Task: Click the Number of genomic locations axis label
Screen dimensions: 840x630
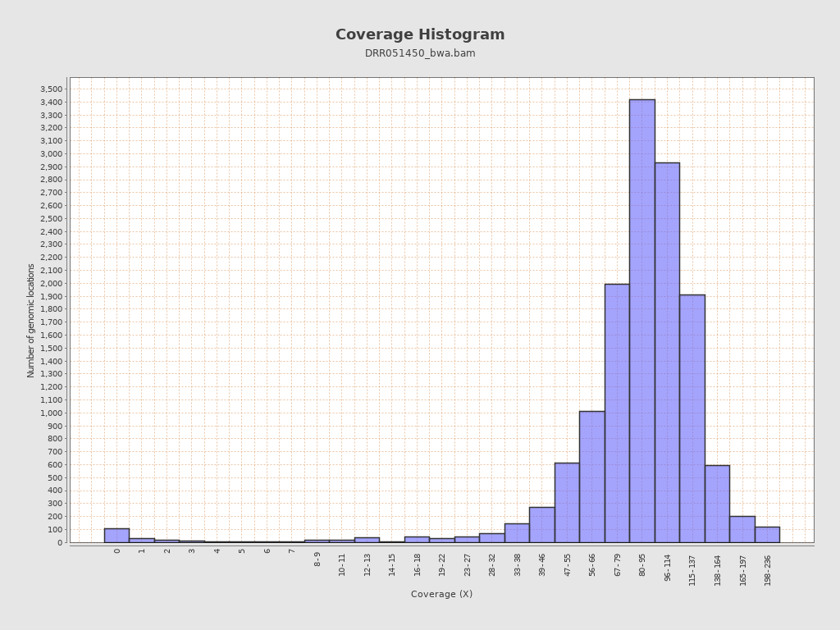Action: pos(30,321)
